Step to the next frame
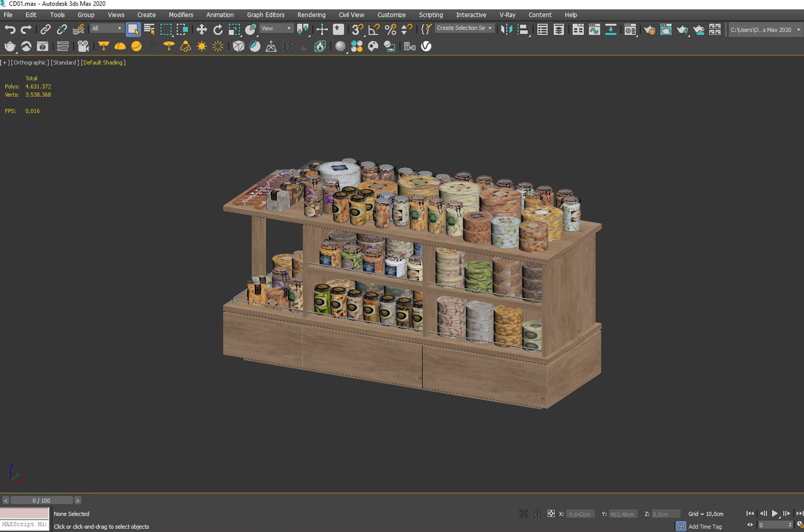Viewport: 804px width, 532px height. (786, 514)
